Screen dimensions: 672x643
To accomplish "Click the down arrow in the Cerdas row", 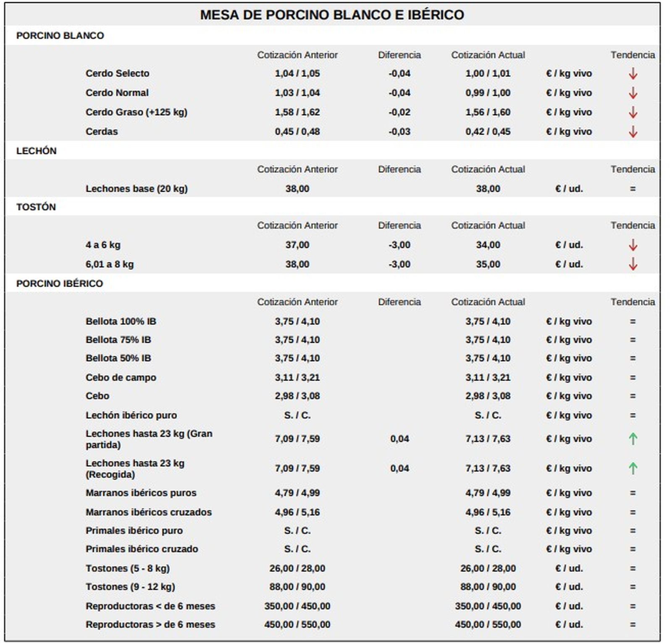I will click(x=633, y=132).
